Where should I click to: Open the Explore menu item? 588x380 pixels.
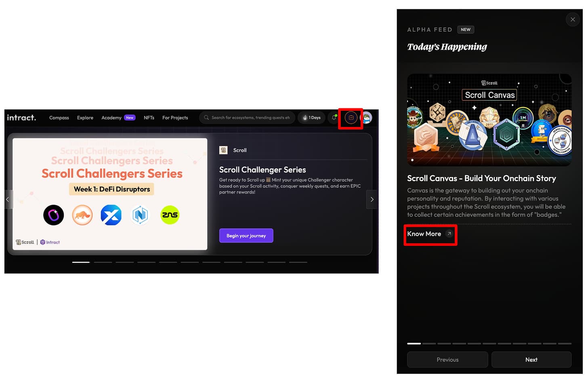(85, 118)
